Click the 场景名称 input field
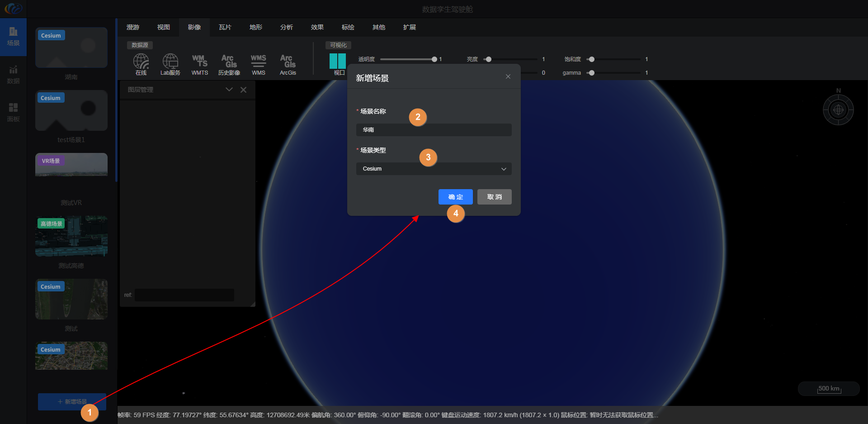The width and height of the screenshot is (868, 424). tap(434, 130)
